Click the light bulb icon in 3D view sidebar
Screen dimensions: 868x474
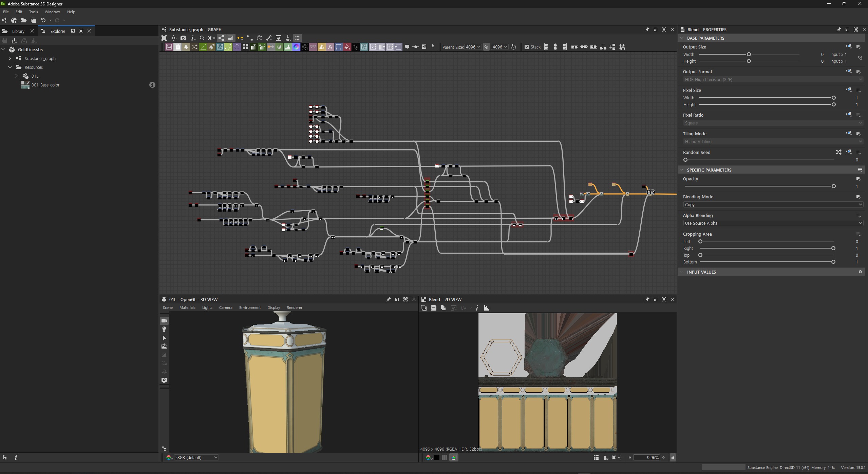[164, 329]
